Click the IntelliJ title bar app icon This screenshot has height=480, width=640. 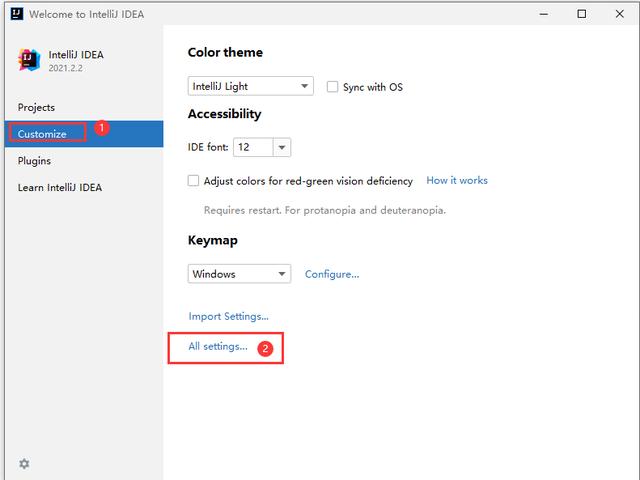(17, 14)
